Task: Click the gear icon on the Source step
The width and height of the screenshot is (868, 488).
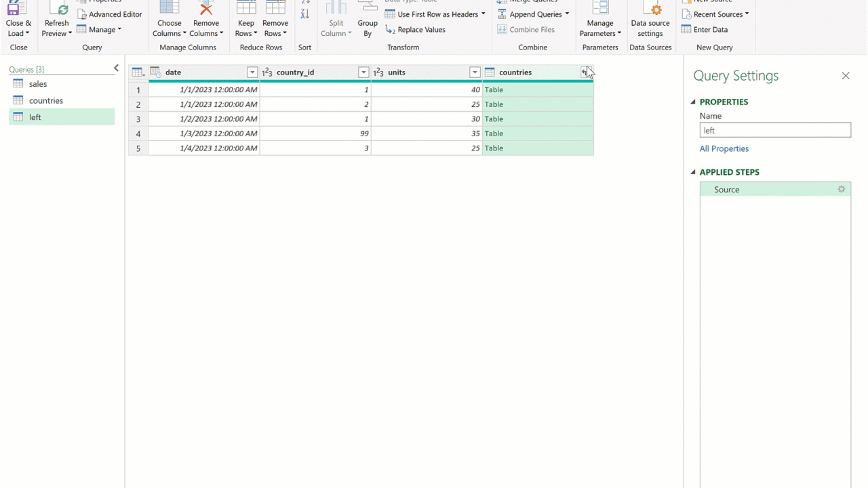Action: click(x=842, y=190)
